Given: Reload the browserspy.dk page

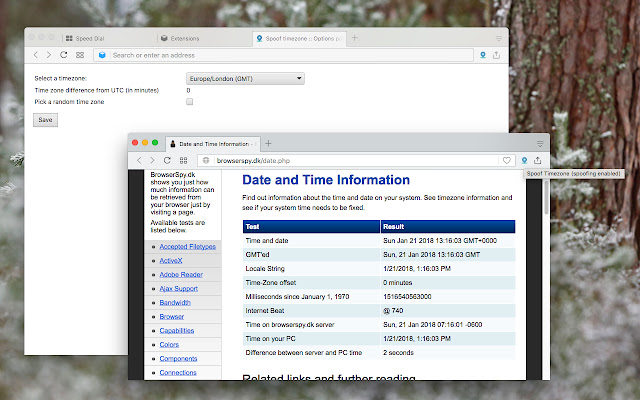Looking at the screenshot, I should pyautogui.click(x=167, y=160).
